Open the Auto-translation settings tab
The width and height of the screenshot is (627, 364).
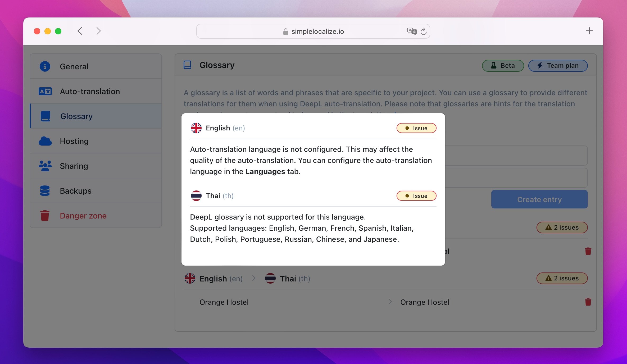(x=96, y=91)
